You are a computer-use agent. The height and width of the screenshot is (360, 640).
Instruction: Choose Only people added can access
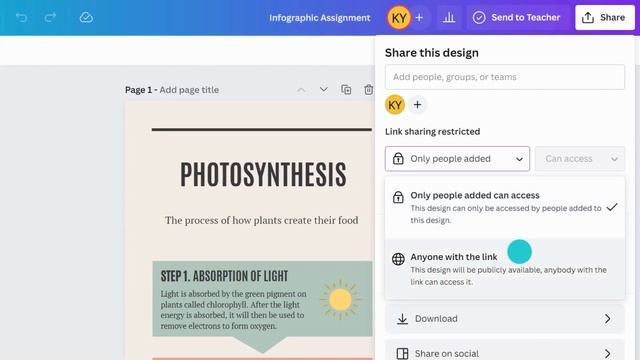[x=505, y=207]
